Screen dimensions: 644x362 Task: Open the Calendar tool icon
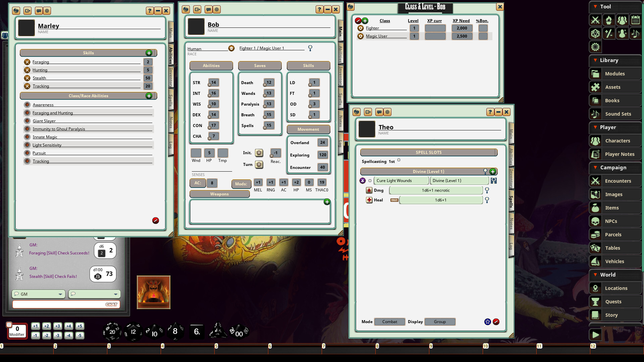pos(636,20)
